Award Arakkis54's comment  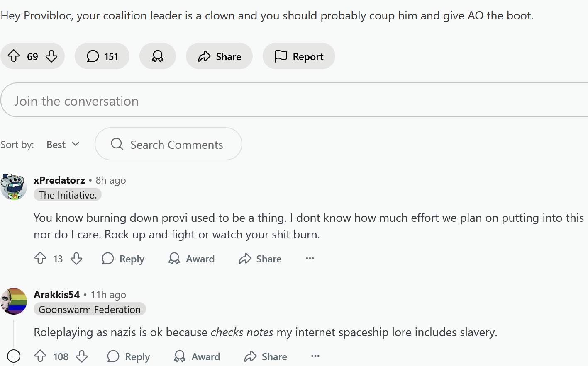click(x=197, y=356)
